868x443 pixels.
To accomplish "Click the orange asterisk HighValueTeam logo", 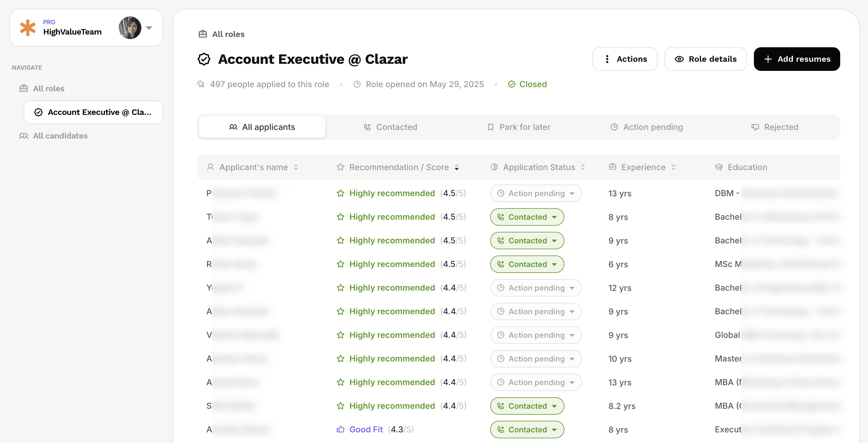I will 27,27.
